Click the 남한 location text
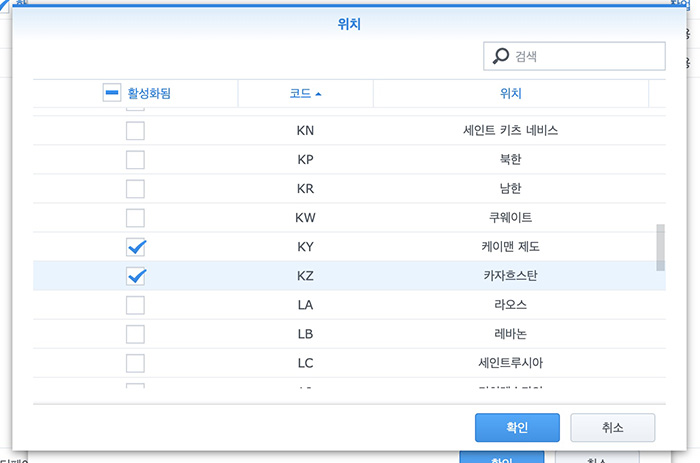The image size is (700, 463). pos(510,188)
